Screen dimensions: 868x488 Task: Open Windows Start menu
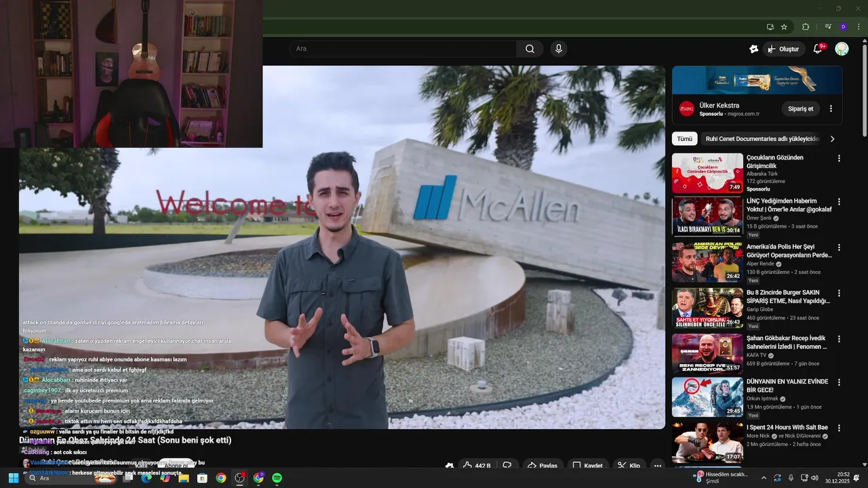[13, 478]
